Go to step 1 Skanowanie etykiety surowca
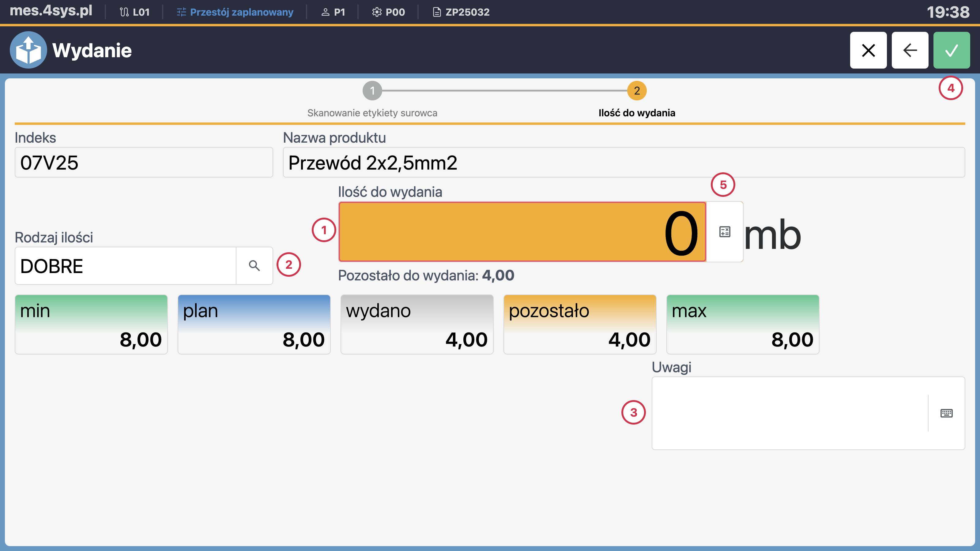 [x=372, y=91]
